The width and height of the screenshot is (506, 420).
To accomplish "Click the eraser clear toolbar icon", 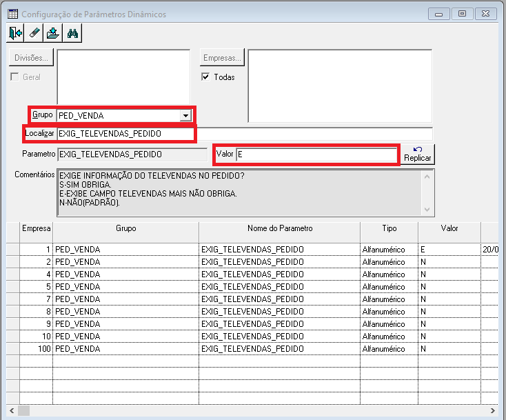I will [34, 33].
